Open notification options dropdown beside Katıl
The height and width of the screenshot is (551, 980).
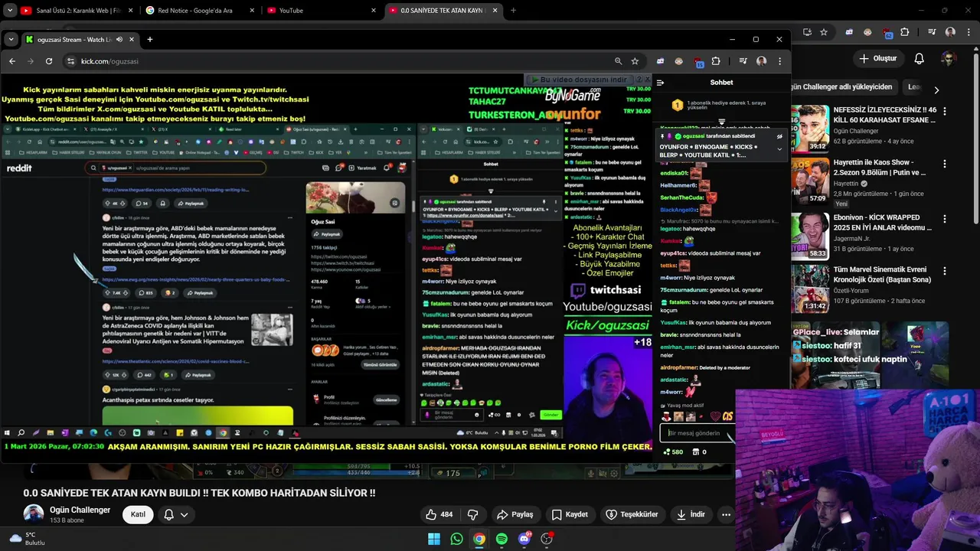[176, 514]
